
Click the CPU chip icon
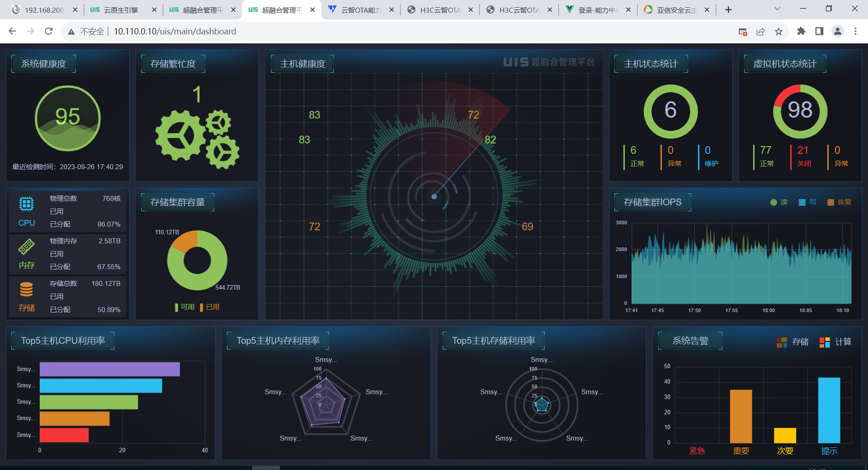click(26, 204)
